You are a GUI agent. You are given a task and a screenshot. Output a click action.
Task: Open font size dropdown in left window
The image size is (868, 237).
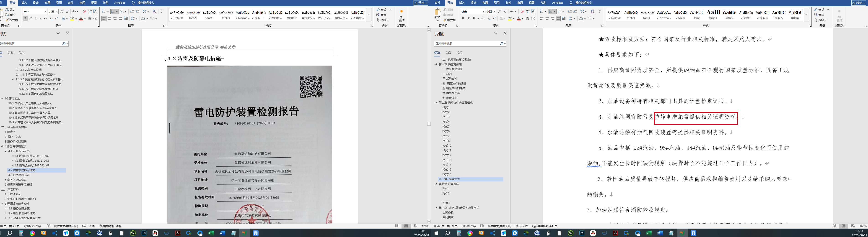(57, 11)
